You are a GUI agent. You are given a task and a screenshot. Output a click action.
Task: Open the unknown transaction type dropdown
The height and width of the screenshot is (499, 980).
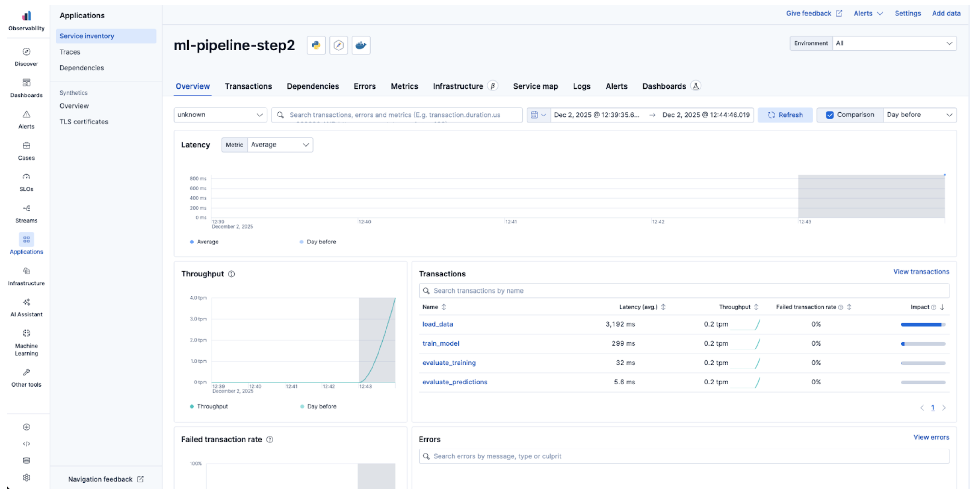coord(220,115)
